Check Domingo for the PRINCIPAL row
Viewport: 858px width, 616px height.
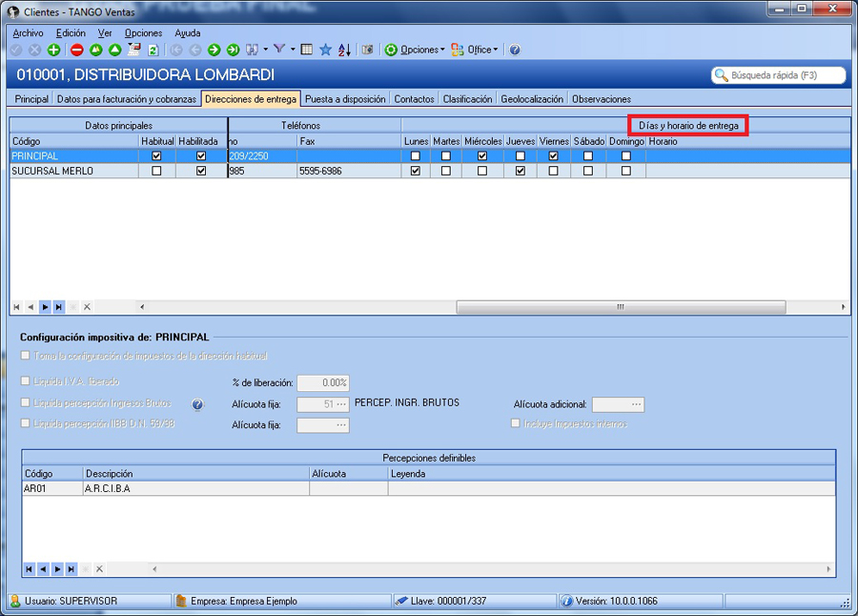626,156
